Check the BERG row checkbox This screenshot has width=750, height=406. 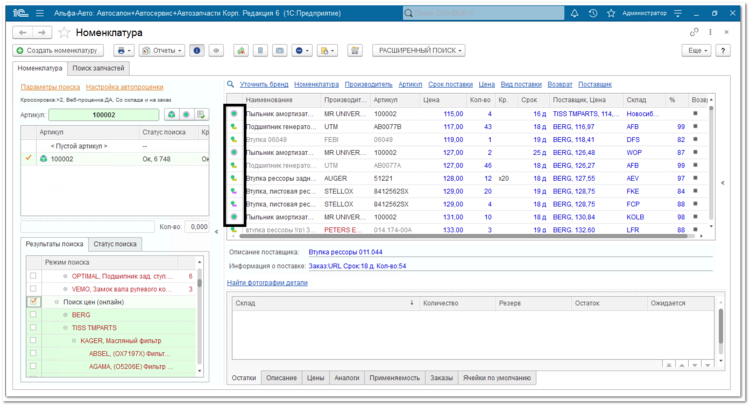[33, 315]
